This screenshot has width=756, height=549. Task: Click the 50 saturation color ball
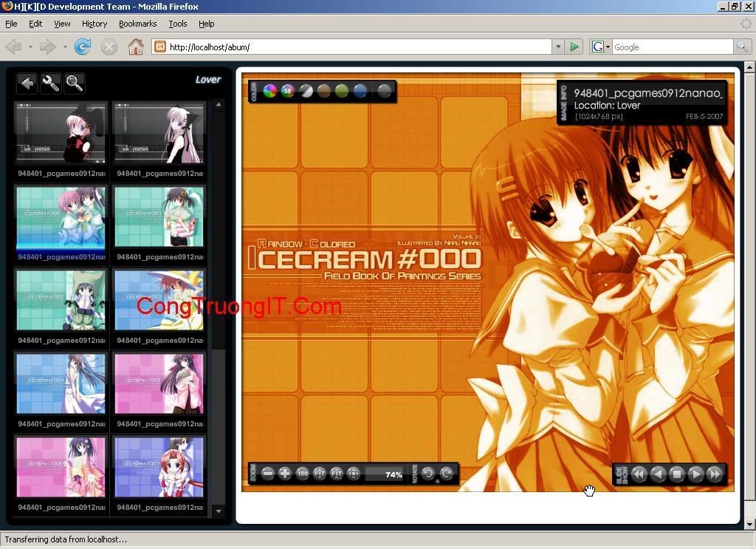coord(288,91)
